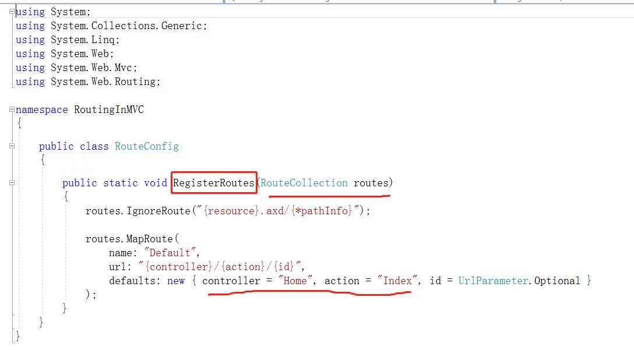
Task: Click the 'RegisterRoutes' method name
Action: coord(214,183)
